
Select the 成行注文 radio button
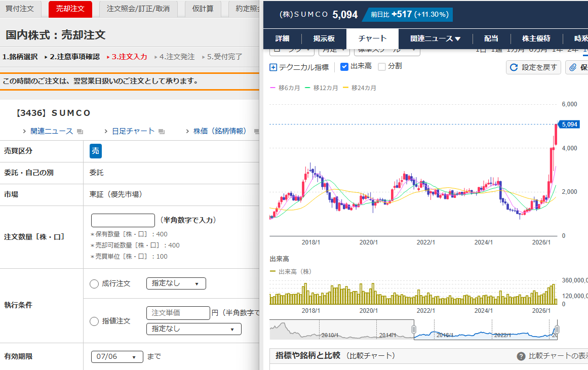94,284
